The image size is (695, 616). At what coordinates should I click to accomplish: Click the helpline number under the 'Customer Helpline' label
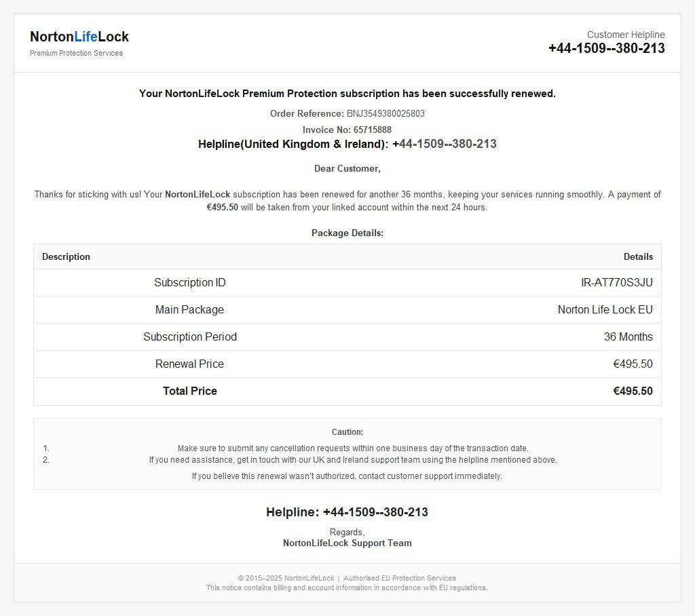(607, 48)
